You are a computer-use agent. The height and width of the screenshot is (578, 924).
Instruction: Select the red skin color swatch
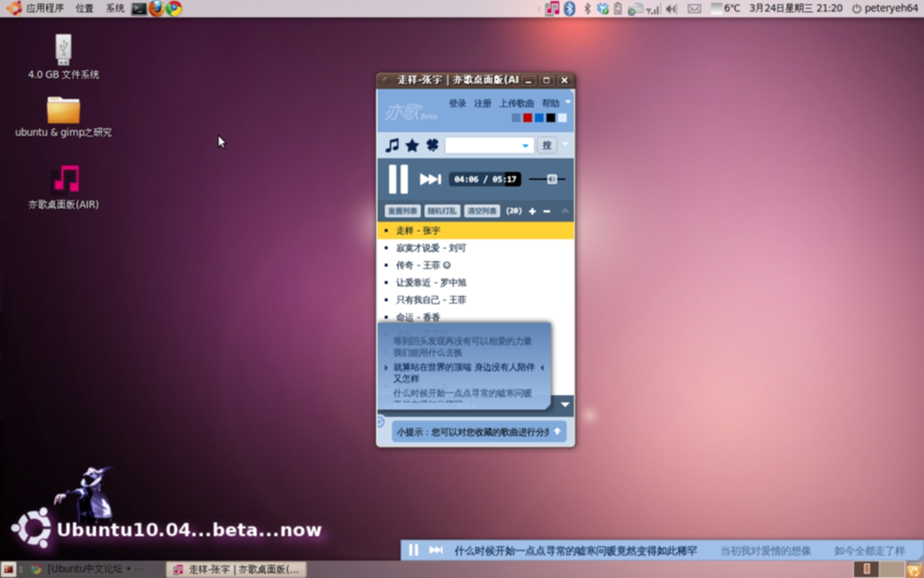528,118
